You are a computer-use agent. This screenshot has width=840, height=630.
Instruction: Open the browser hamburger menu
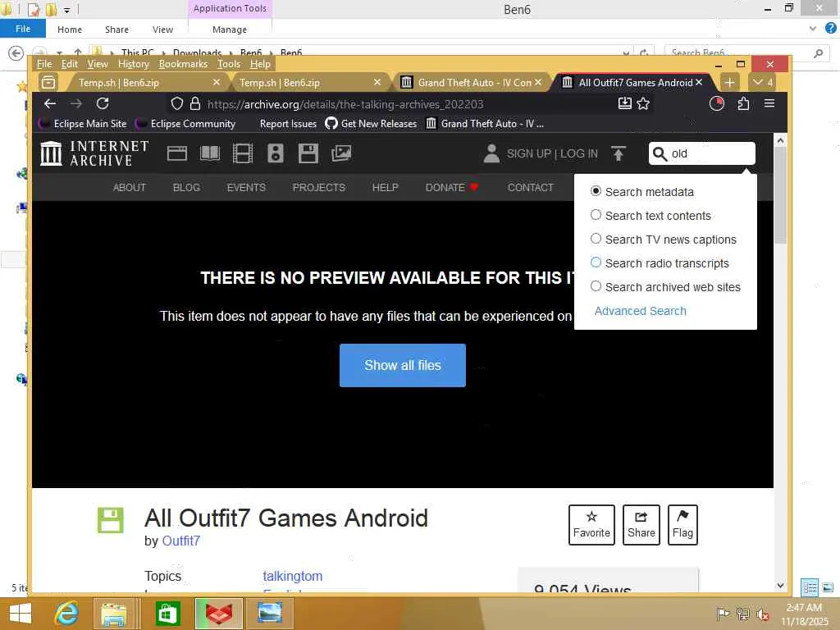(x=769, y=103)
